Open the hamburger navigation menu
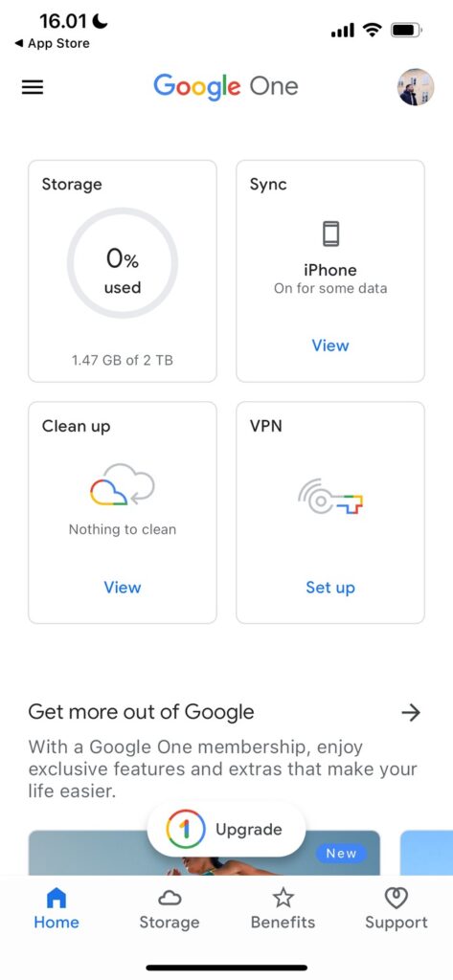Image resolution: width=453 pixels, height=980 pixels. pos(33,87)
